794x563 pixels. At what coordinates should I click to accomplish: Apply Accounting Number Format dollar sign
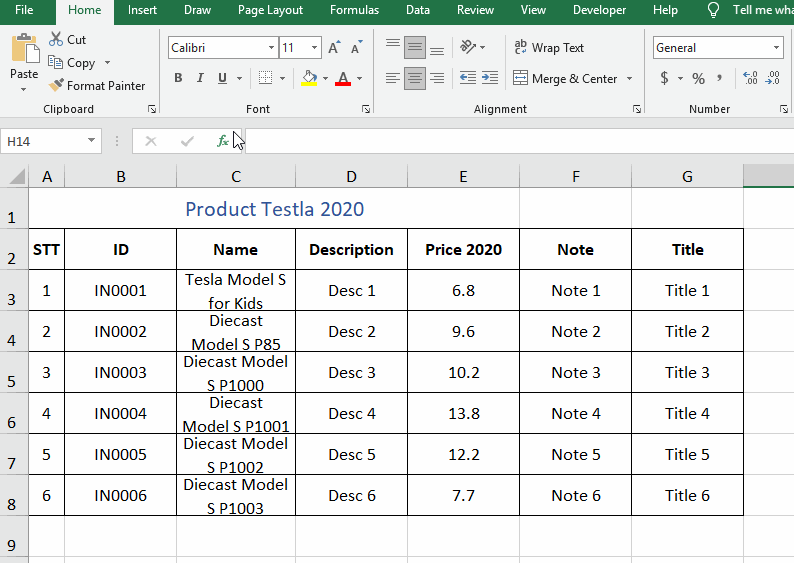(x=664, y=78)
